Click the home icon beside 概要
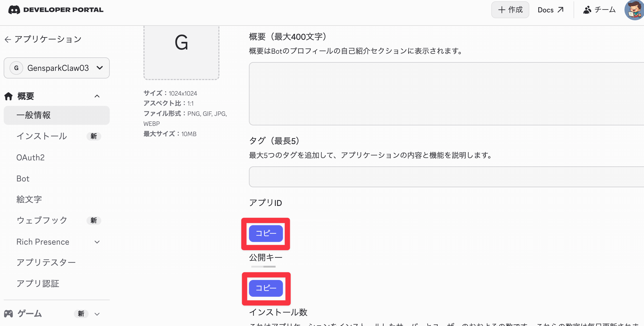Image resolution: width=644 pixels, height=326 pixels. click(x=8, y=96)
